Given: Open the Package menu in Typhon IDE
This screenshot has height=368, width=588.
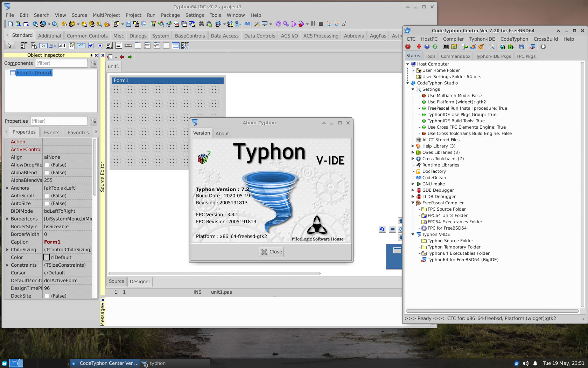Looking at the screenshot, I should 170,15.
